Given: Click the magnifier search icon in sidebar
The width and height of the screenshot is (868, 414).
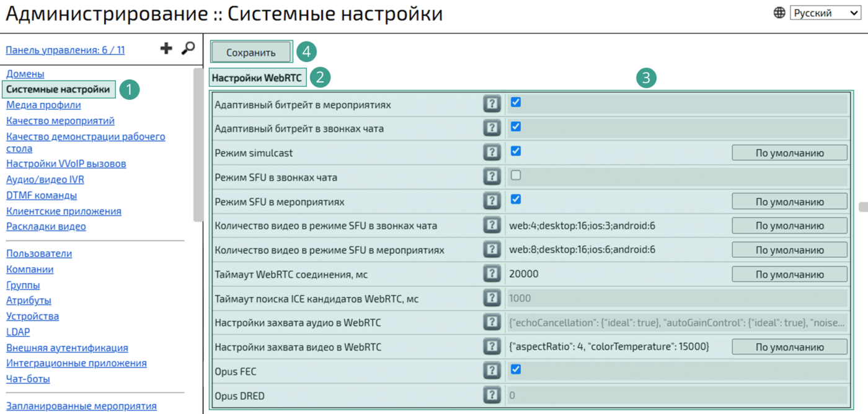Looking at the screenshot, I should (188, 48).
